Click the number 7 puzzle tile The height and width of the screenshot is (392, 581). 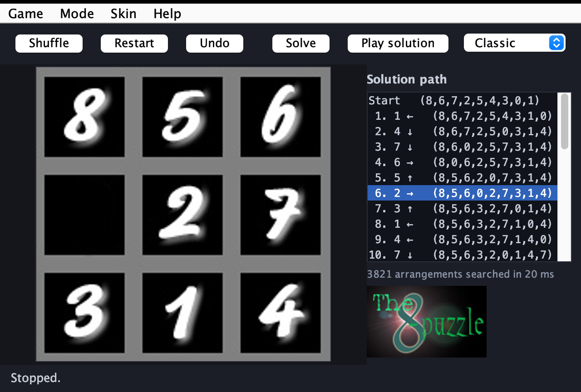click(x=281, y=215)
